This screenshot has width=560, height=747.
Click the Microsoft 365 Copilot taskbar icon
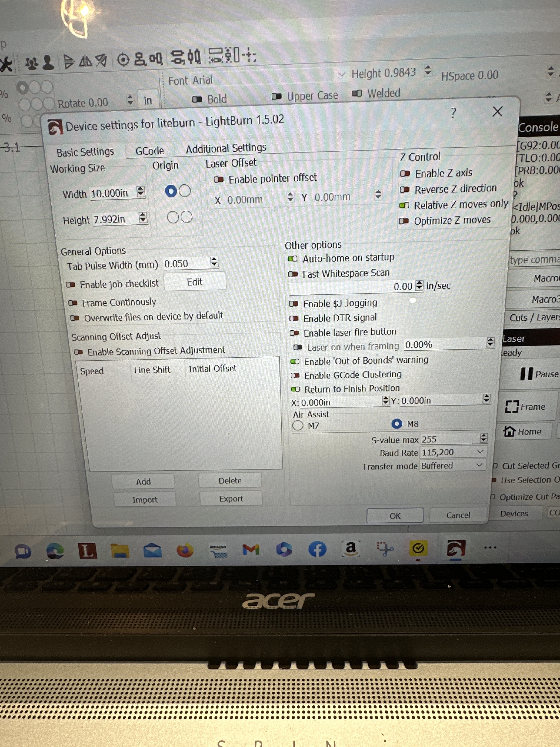tap(284, 549)
